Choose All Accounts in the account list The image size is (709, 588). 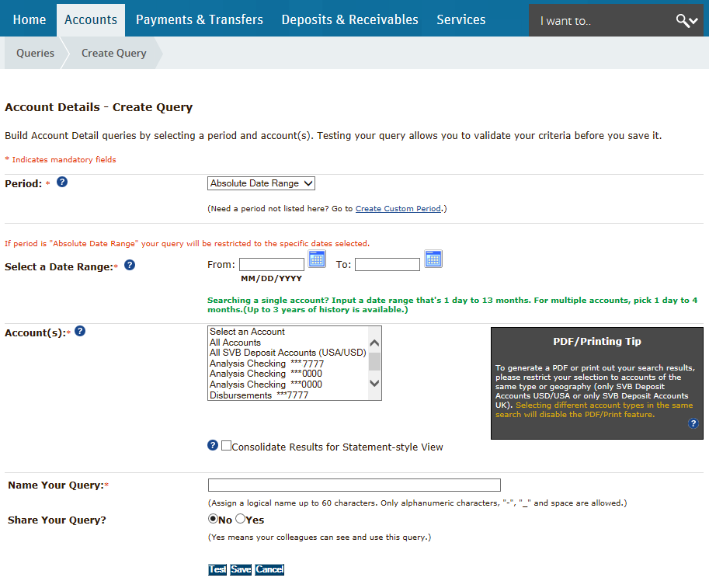point(235,343)
